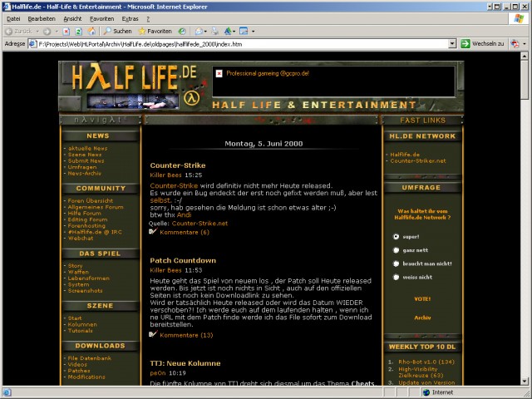Open the Forward button history dropdown arrow

point(57,32)
